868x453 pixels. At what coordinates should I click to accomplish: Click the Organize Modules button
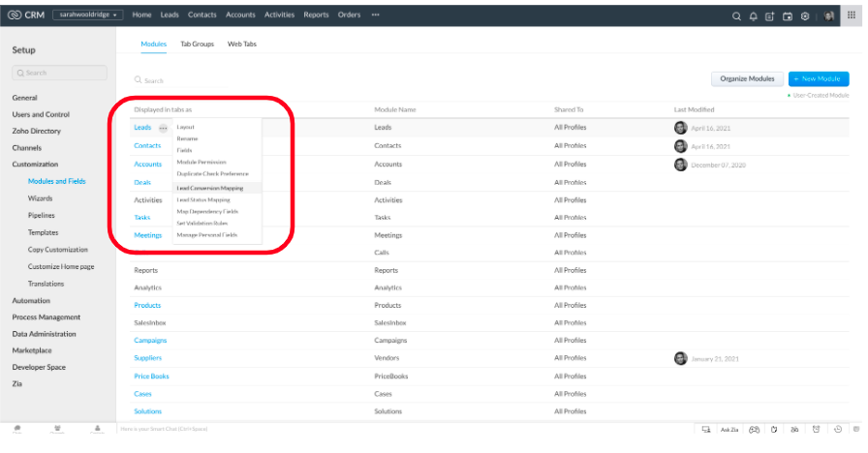click(x=747, y=79)
